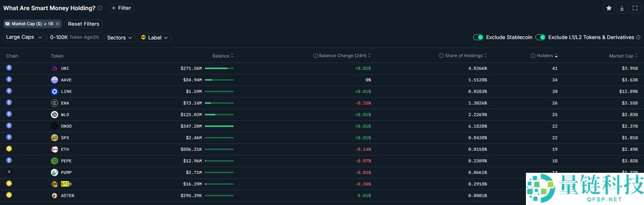Click WLD balance $125.03M
644x205 pixels.
tap(191, 115)
